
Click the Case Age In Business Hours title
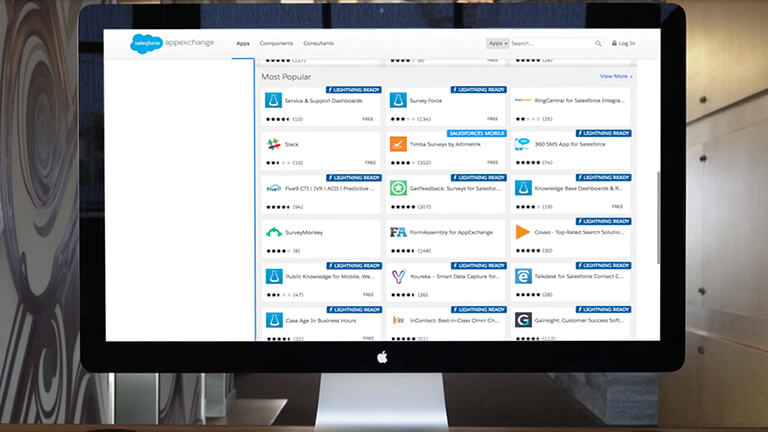[321, 321]
